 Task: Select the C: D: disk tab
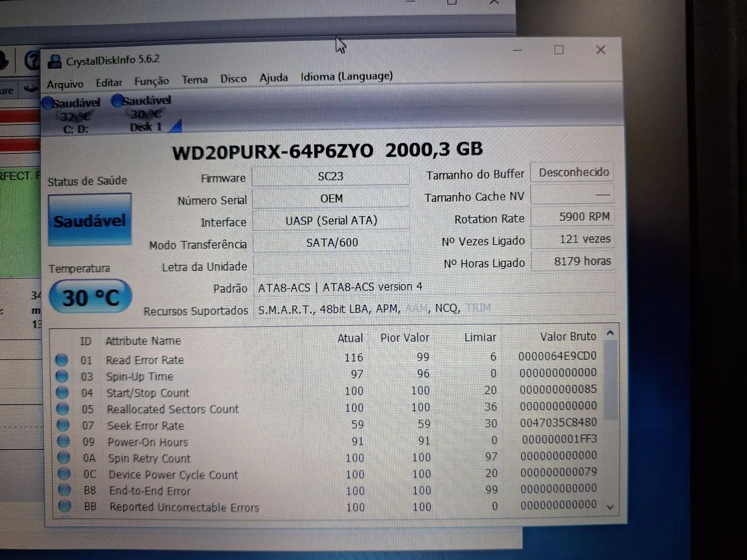[x=72, y=115]
